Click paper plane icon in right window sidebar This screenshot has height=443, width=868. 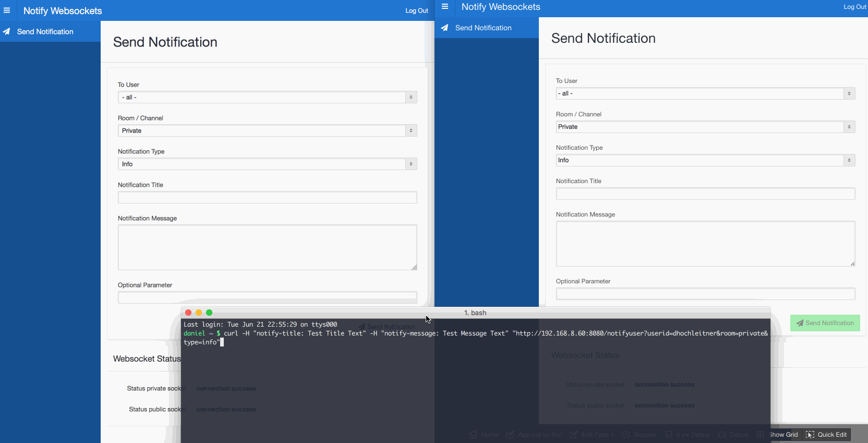click(444, 28)
